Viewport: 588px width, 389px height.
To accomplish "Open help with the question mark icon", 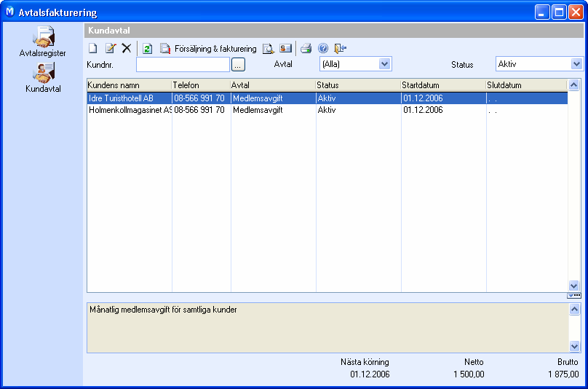I will pos(323,48).
